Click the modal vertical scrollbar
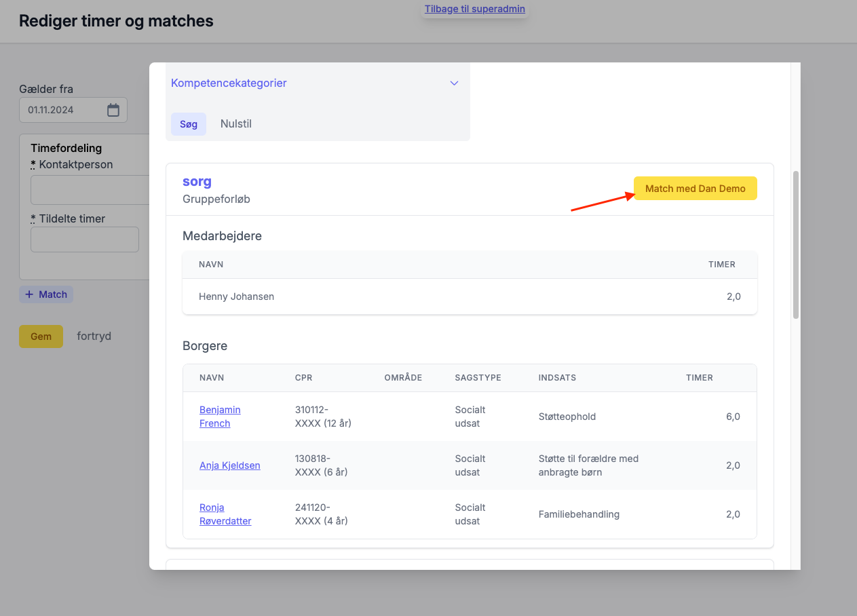The height and width of the screenshot is (616, 857). coord(796,244)
